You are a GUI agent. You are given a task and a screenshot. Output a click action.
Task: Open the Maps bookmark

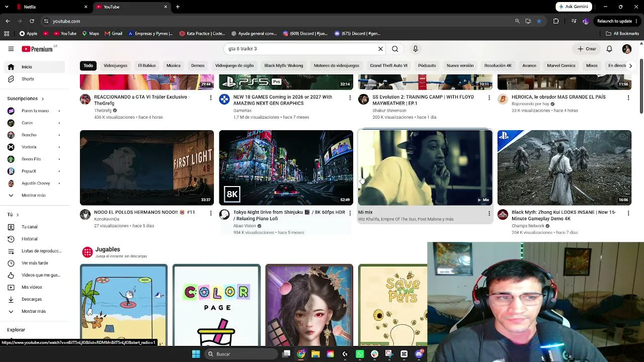point(91,34)
